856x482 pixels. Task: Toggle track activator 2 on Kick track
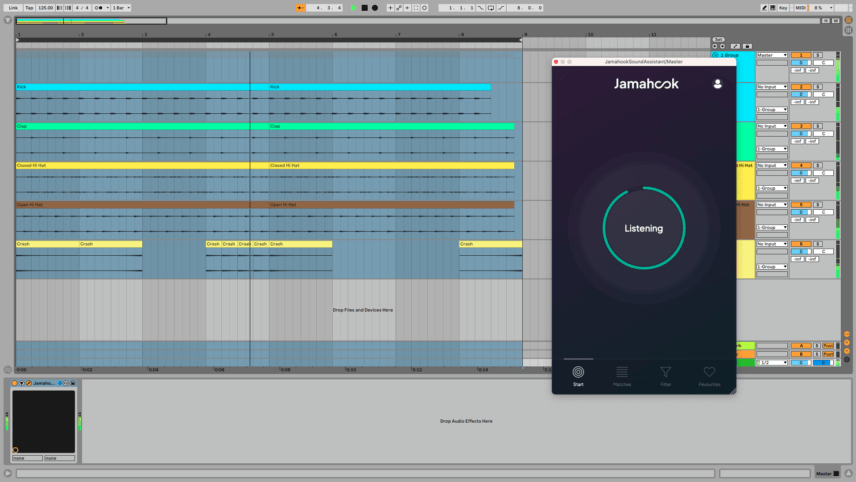pos(801,87)
